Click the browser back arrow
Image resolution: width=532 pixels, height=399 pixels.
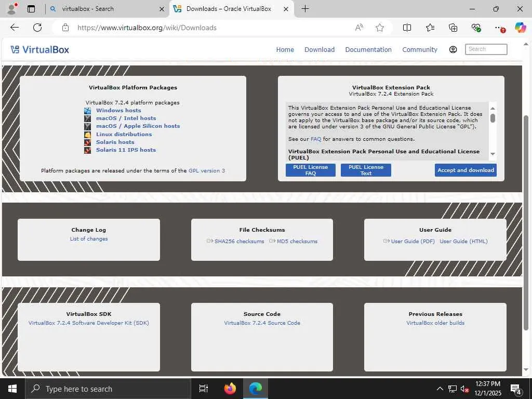pyautogui.click(x=15, y=28)
